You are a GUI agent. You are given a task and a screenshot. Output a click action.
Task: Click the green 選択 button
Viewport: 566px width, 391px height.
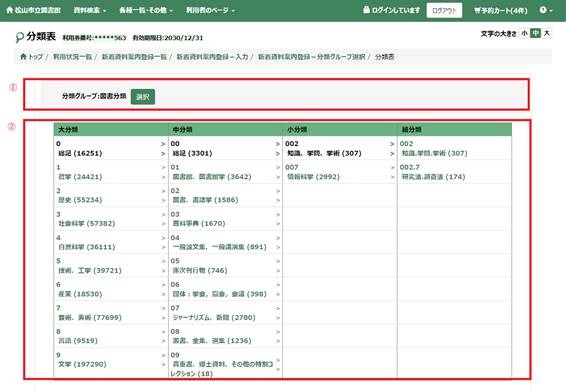[x=143, y=97]
